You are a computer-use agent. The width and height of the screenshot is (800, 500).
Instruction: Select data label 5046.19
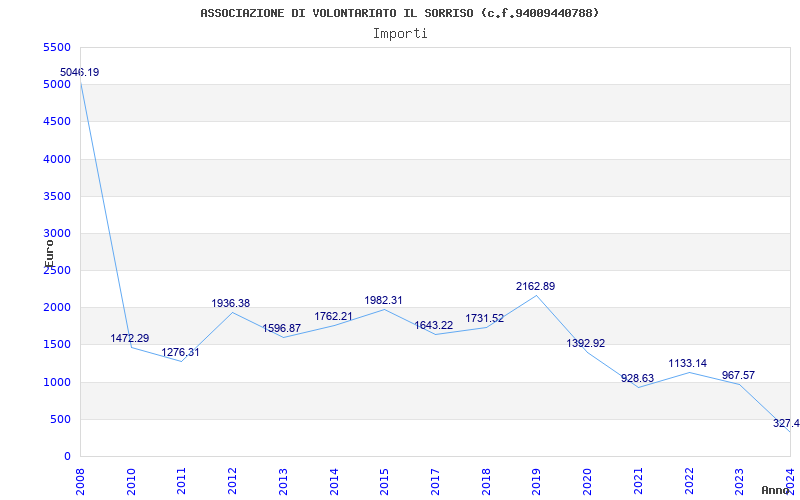click(80, 72)
